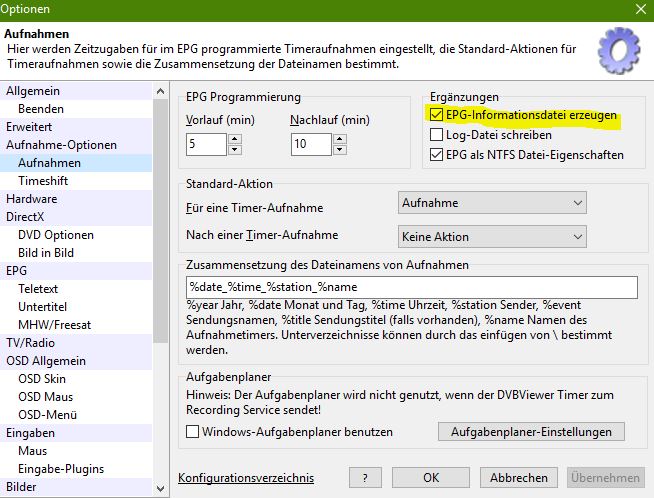Click the gear icon in header
Screen dimensions: 654x498
point(618,52)
